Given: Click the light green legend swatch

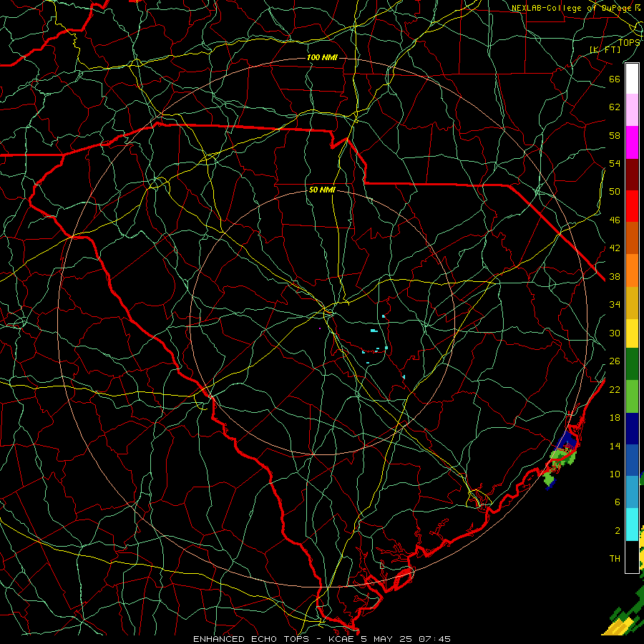Looking at the screenshot, I should (x=632, y=396).
